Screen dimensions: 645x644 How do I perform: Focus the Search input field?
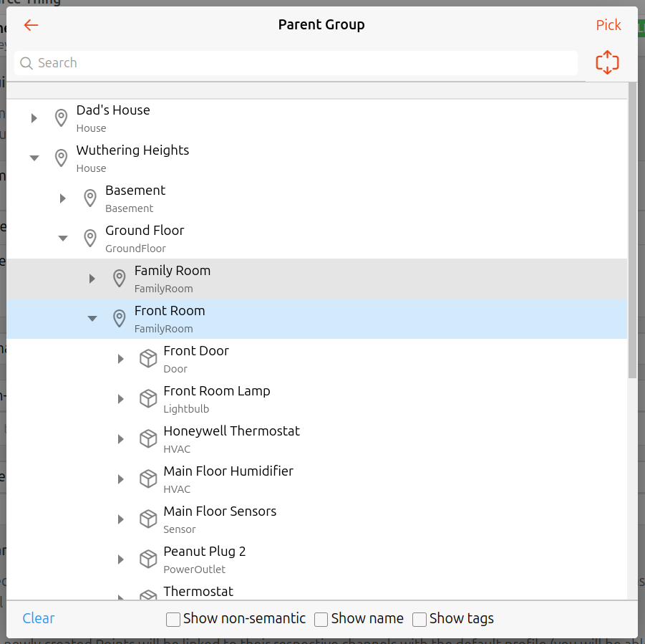click(x=301, y=63)
